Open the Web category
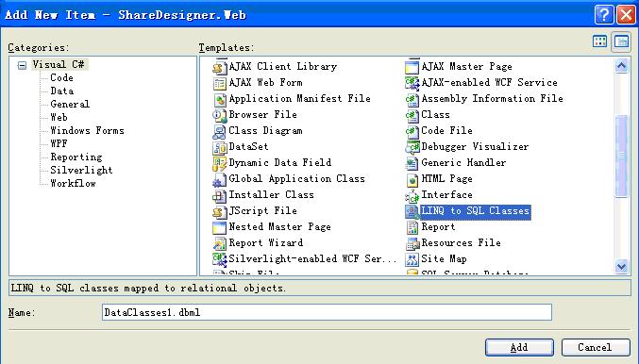 pyautogui.click(x=59, y=117)
